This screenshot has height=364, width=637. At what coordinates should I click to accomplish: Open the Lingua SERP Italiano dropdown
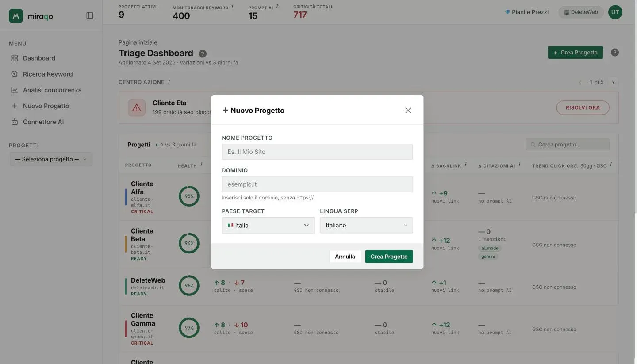click(366, 225)
